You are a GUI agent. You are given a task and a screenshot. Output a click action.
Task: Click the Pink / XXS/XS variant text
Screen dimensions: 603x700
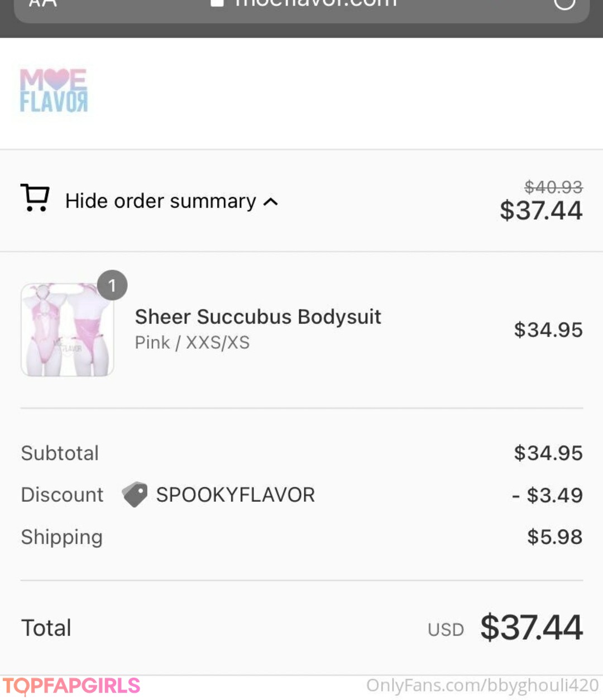click(x=192, y=342)
